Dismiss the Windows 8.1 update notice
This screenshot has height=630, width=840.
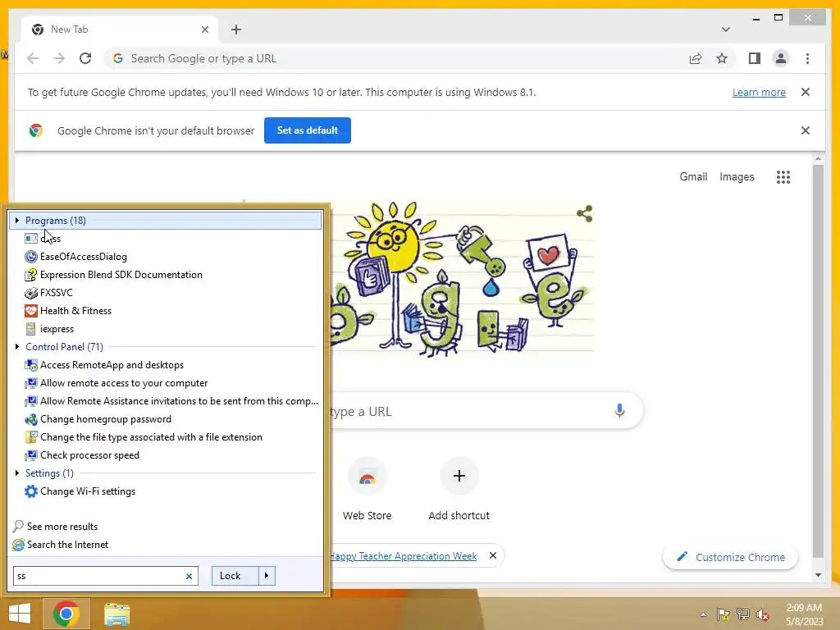pos(805,92)
